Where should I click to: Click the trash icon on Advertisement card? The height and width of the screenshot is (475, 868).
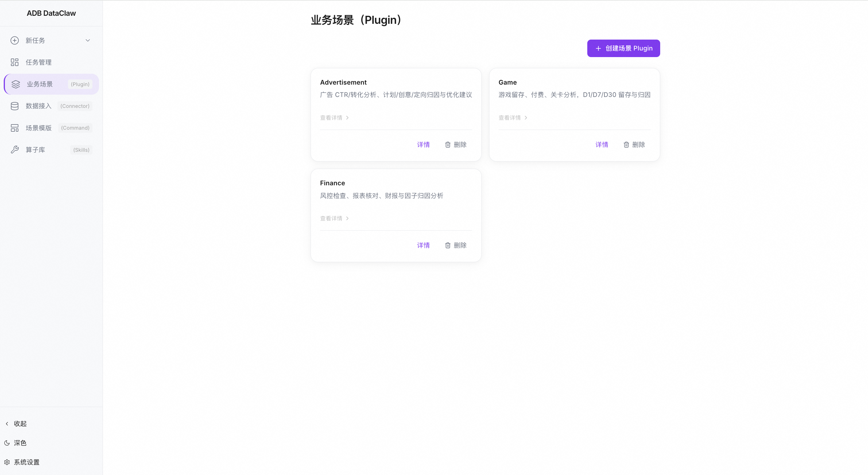(x=447, y=145)
